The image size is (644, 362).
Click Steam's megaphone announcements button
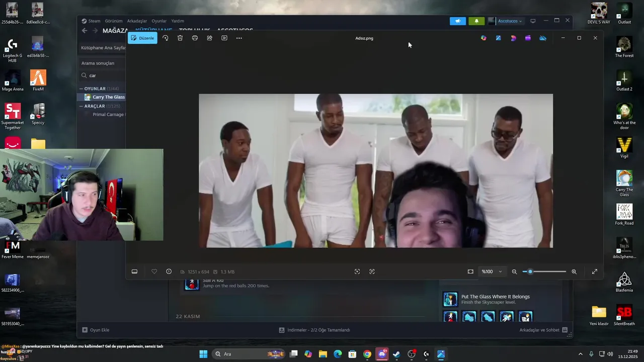tap(458, 21)
